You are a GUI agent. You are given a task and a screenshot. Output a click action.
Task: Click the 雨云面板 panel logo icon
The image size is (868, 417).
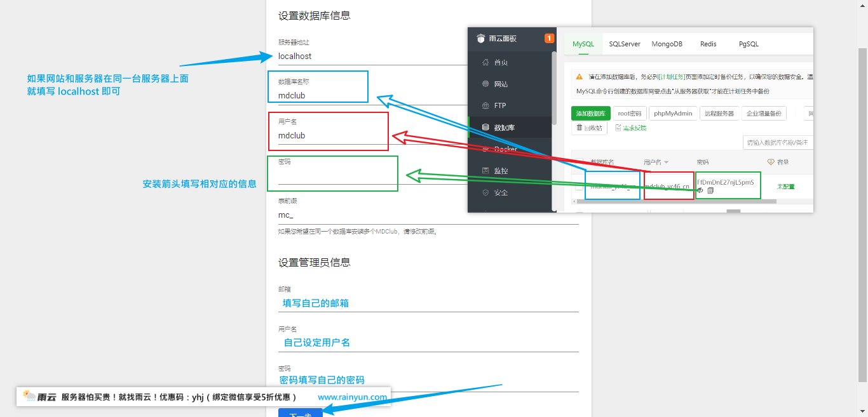pyautogui.click(x=481, y=38)
